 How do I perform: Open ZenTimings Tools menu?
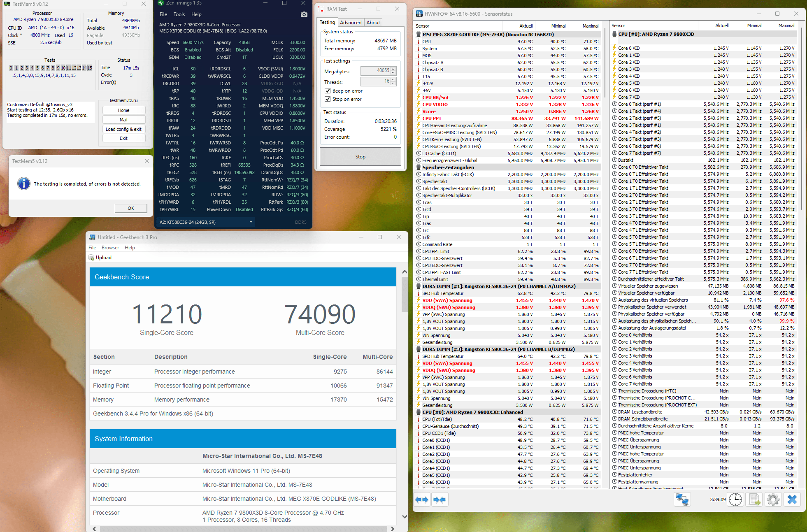click(x=179, y=14)
